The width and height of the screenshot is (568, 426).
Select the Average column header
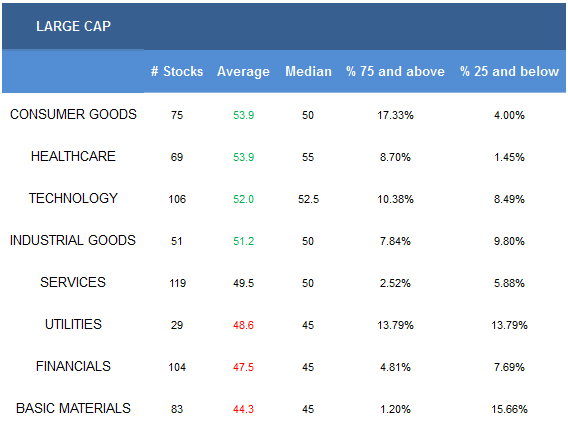[x=243, y=72]
